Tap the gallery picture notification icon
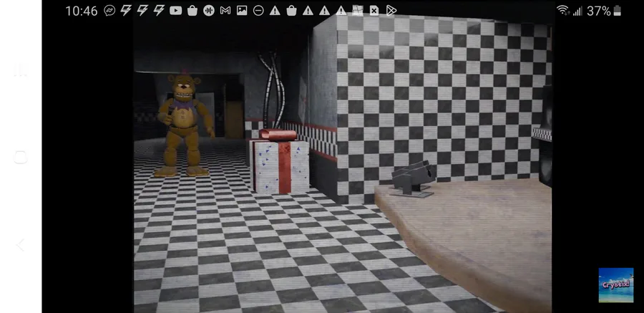Viewport: 644px width, 313px height. point(242,11)
